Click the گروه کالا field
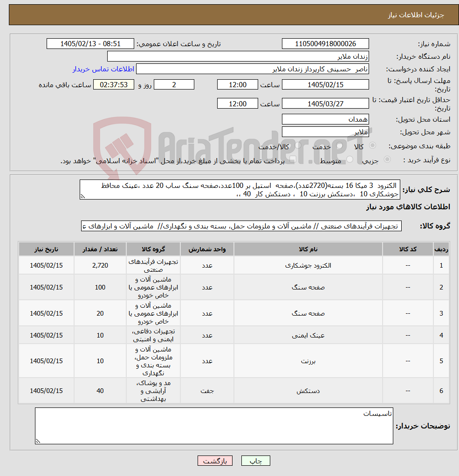The image size is (459, 476). [241, 226]
